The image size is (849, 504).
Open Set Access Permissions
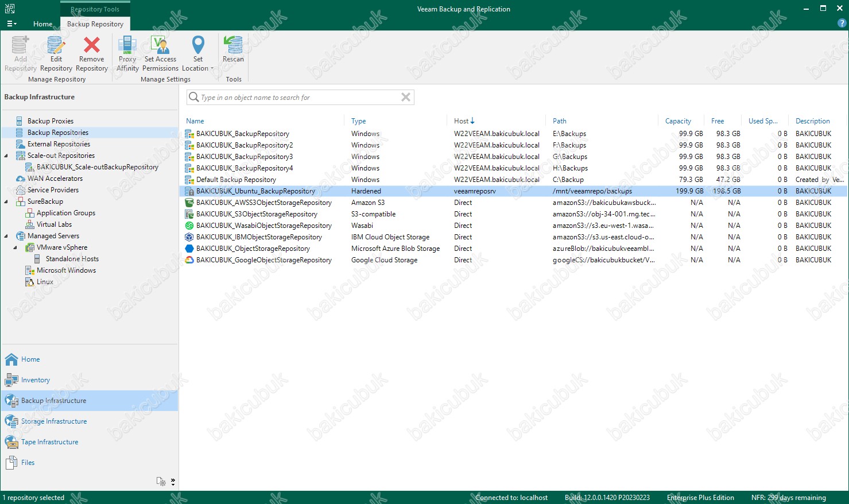(x=161, y=53)
